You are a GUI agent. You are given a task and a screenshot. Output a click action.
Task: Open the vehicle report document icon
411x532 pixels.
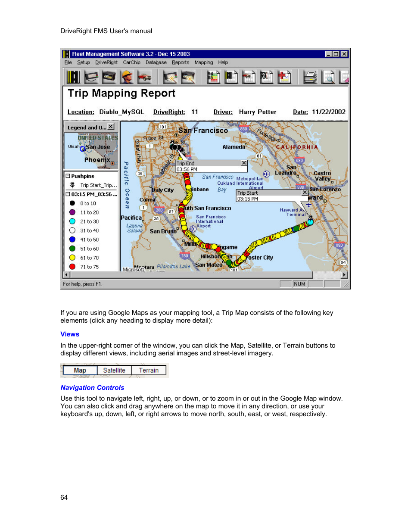coord(249,77)
